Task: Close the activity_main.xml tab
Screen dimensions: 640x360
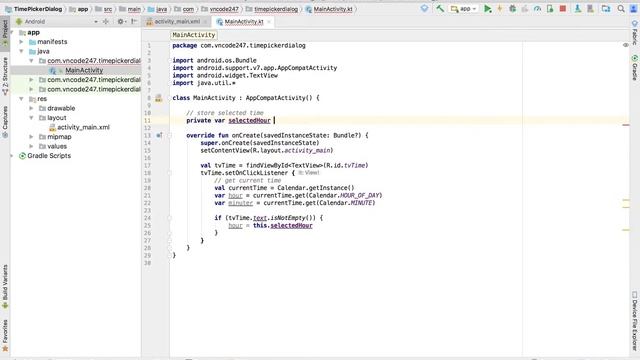Action: (x=206, y=22)
